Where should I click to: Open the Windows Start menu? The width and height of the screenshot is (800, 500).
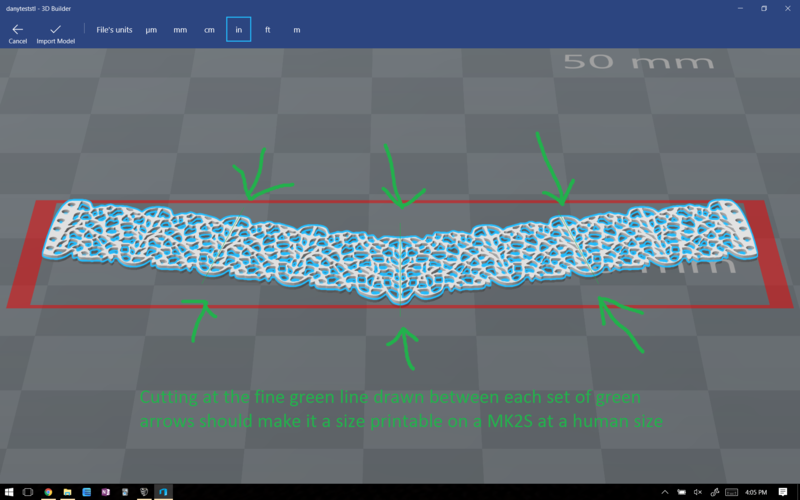pyautogui.click(x=9, y=492)
